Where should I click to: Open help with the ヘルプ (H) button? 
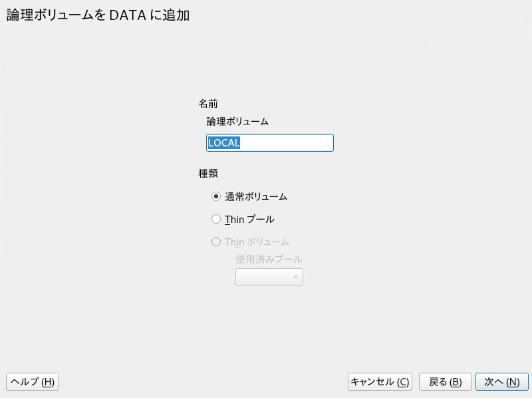pyautogui.click(x=33, y=382)
